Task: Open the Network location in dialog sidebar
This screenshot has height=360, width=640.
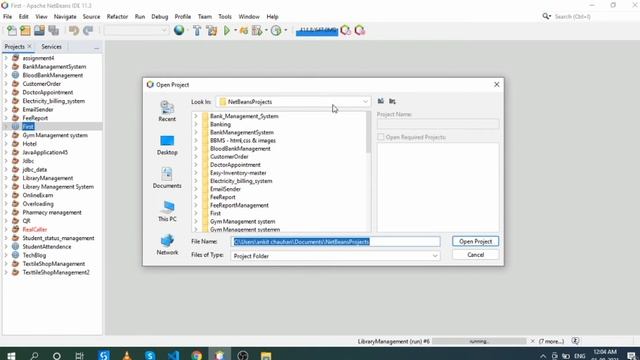Action: click(x=167, y=245)
